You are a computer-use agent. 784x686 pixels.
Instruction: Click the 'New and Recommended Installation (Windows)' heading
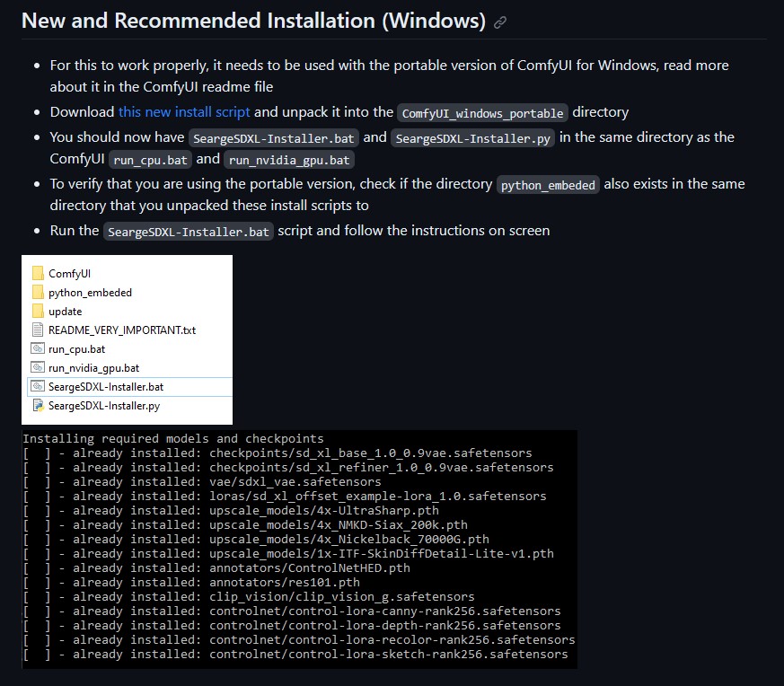click(253, 21)
